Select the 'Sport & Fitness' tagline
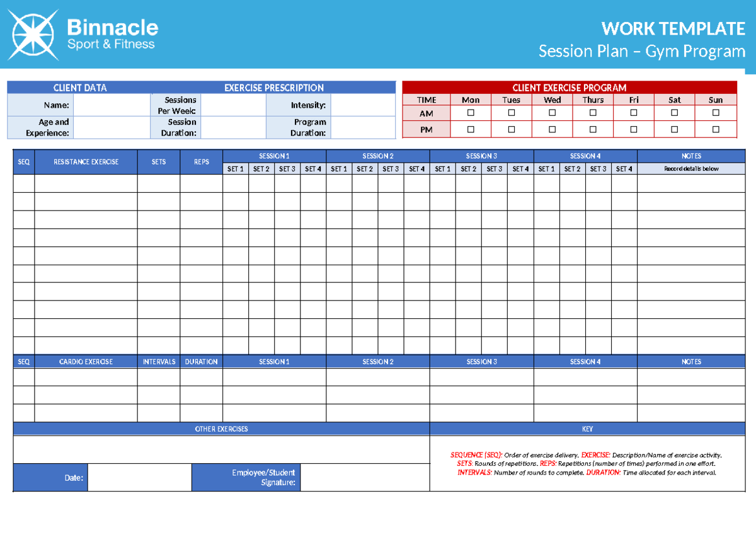This screenshot has height=535, width=756. (111, 45)
